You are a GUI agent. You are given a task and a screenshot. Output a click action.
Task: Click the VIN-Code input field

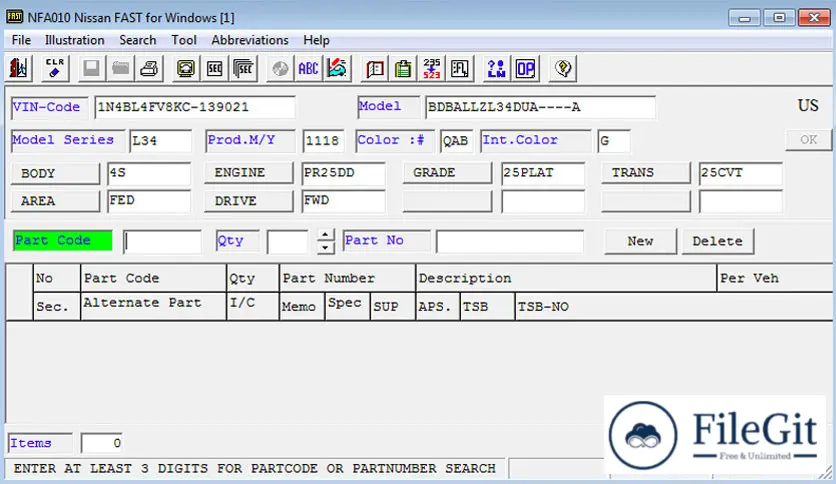click(195, 107)
